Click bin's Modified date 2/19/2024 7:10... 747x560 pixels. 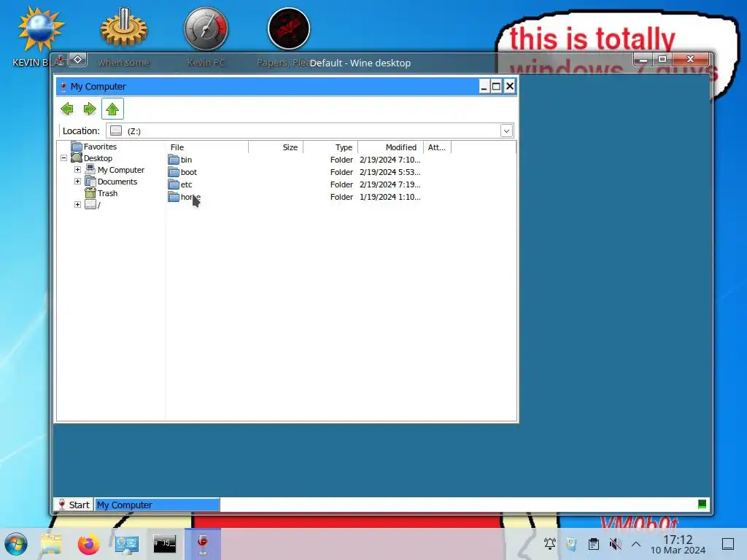point(390,160)
